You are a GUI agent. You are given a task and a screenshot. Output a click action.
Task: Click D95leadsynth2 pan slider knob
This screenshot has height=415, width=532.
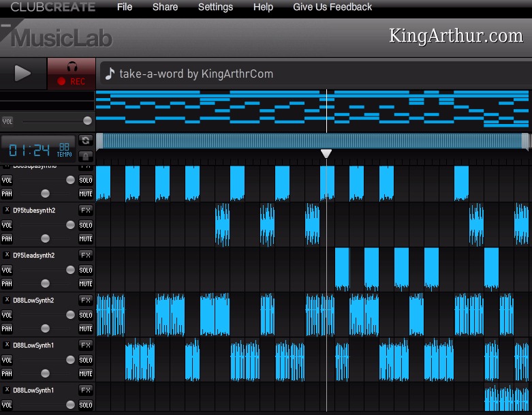(x=45, y=283)
